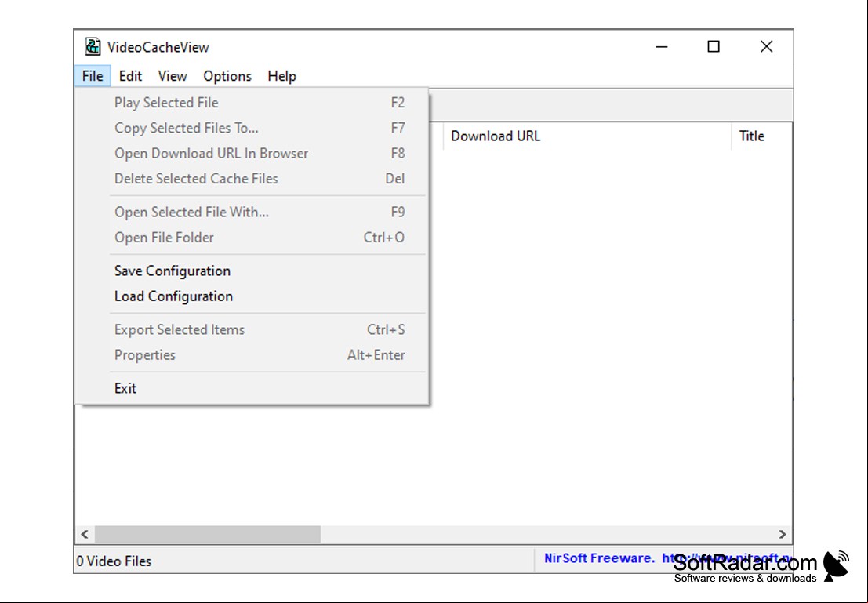Sort by Title column header

coord(761,136)
